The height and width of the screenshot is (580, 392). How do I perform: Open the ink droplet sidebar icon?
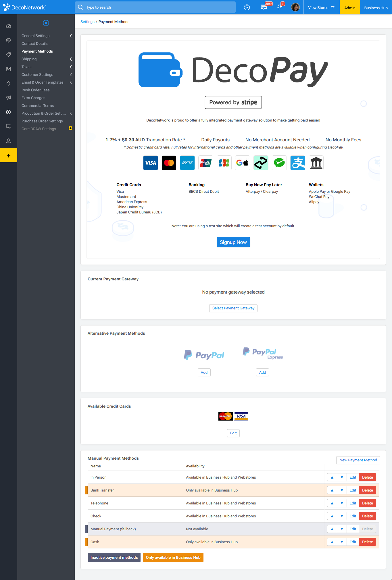[8, 83]
